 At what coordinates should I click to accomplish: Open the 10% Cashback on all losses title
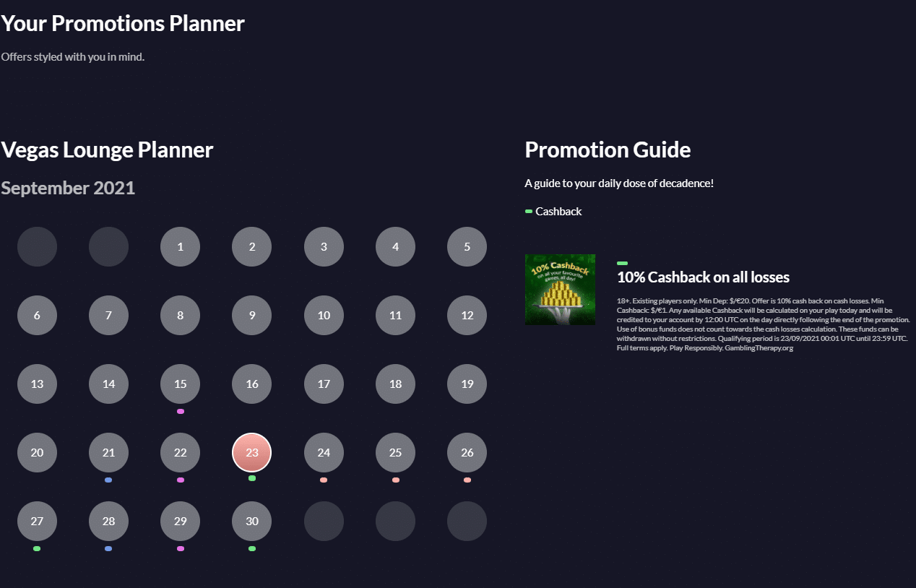pos(703,277)
